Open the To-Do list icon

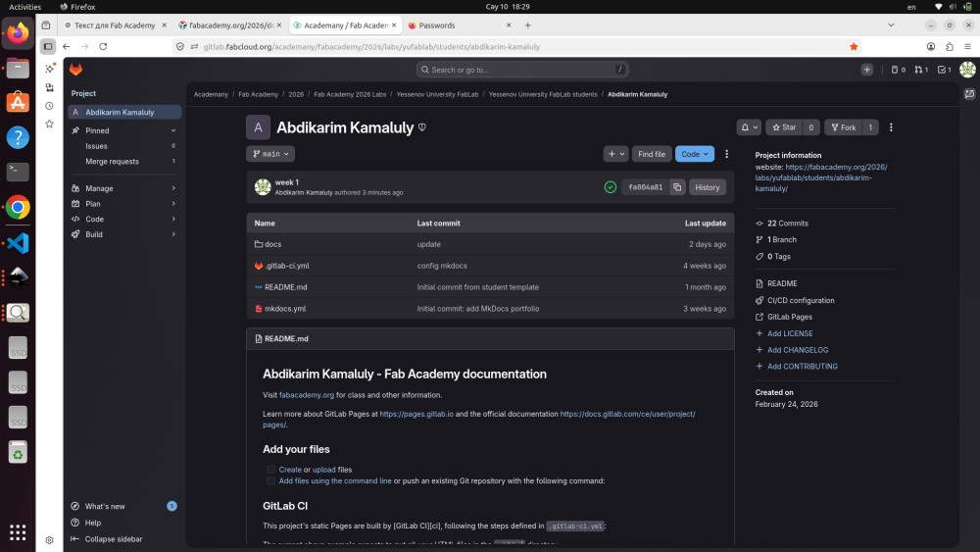(944, 70)
